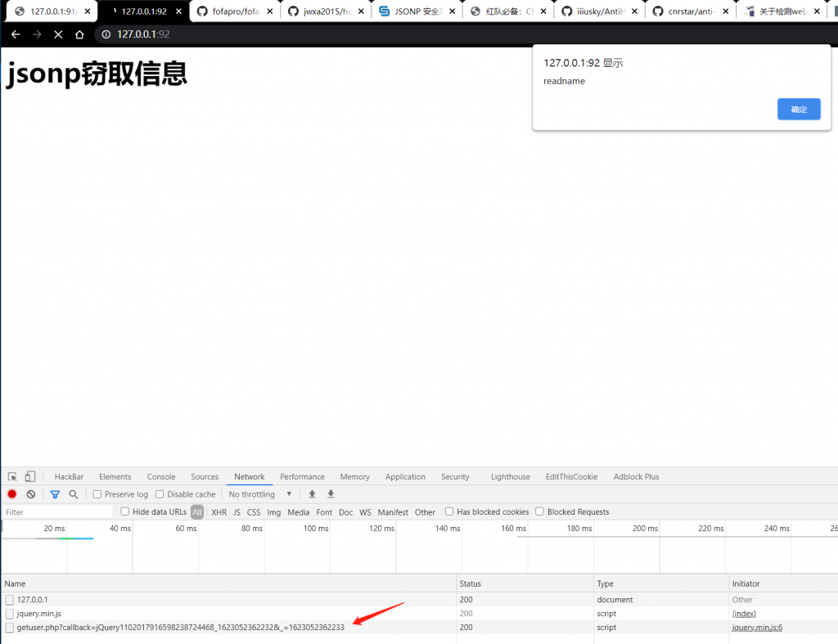Viewport: 838px width, 644px height.
Task: Open the Performance DevTools panel
Action: (302, 477)
